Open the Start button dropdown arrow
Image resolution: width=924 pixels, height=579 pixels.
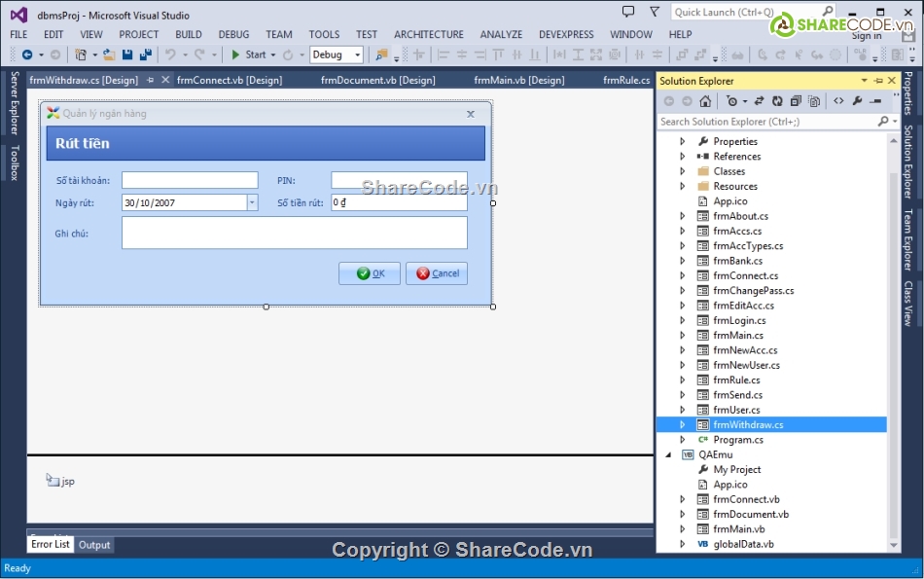click(273, 54)
